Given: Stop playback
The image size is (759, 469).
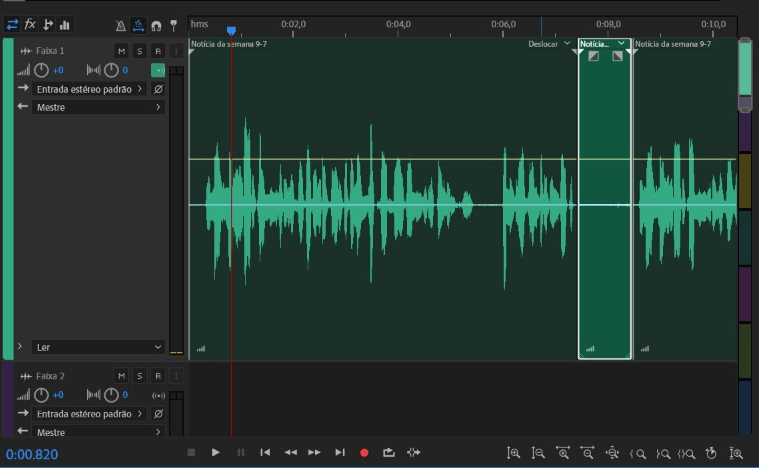Looking at the screenshot, I should 191,453.
